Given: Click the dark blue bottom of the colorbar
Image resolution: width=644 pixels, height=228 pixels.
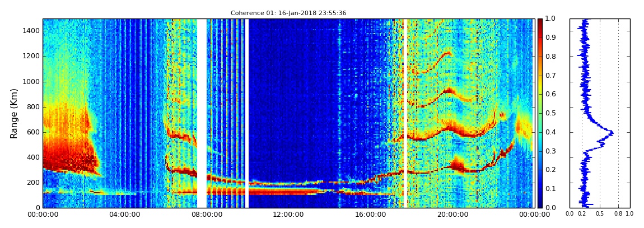Looking at the screenshot, I should pyautogui.click(x=540, y=204).
